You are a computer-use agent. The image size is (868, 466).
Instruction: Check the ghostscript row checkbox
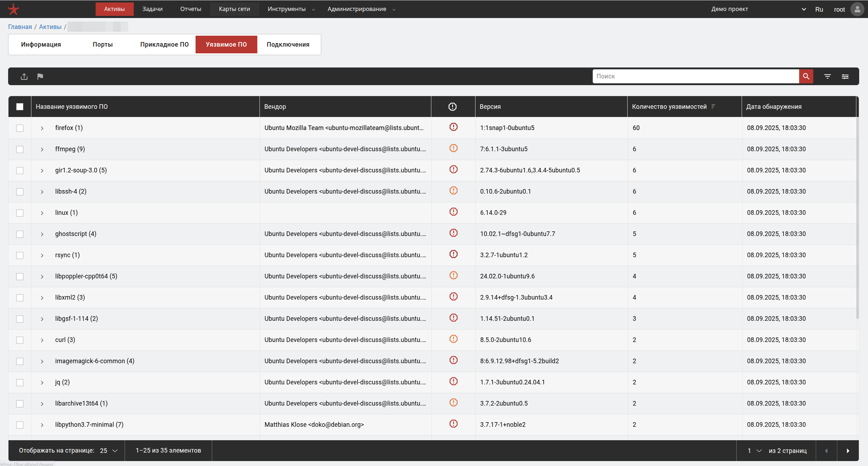20,234
